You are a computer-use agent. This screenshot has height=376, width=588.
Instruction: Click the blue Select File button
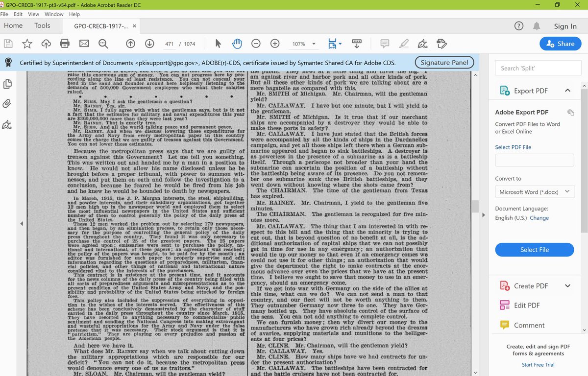534,250
